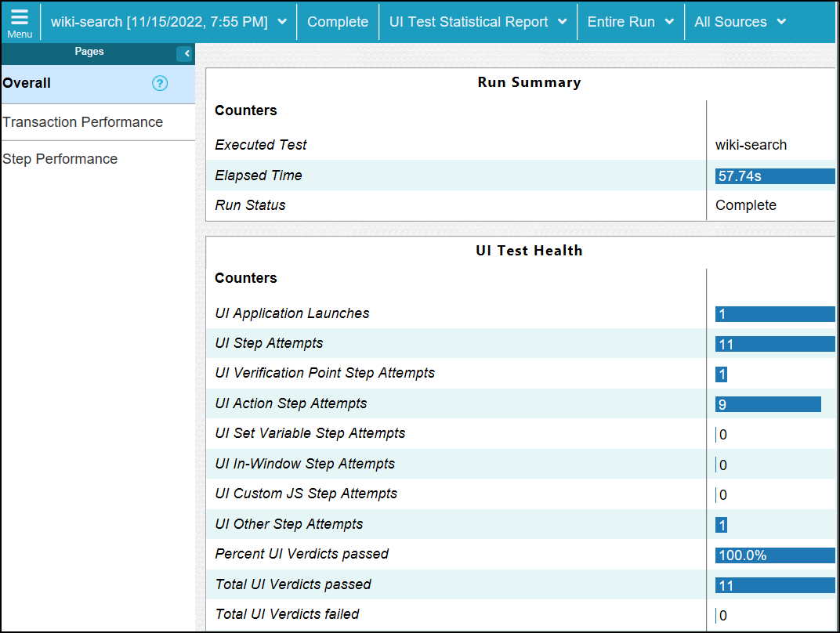Viewport: 840px width, 633px height.
Task: Open the Transaction Performance page
Action: (x=83, y=122)
